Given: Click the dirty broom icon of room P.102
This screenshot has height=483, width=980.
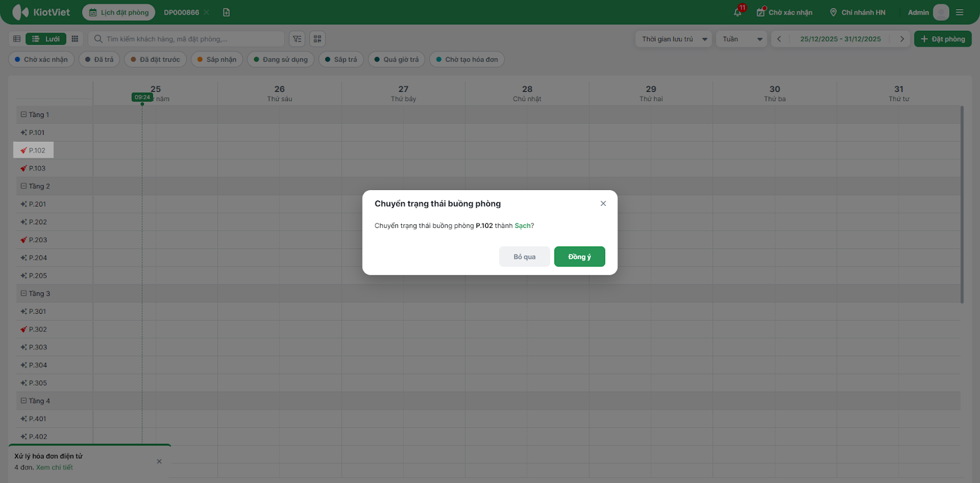Looking at the screenshot, I should 23,150.
